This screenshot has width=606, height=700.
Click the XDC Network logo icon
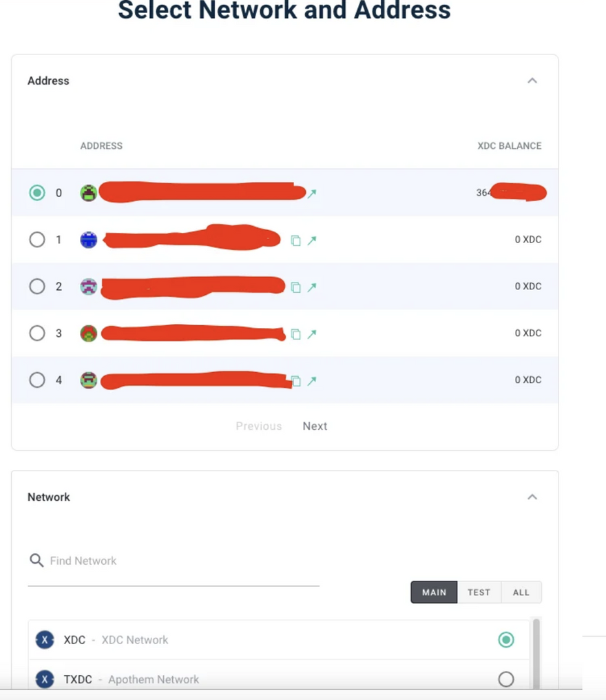click(x=45, y=640)
